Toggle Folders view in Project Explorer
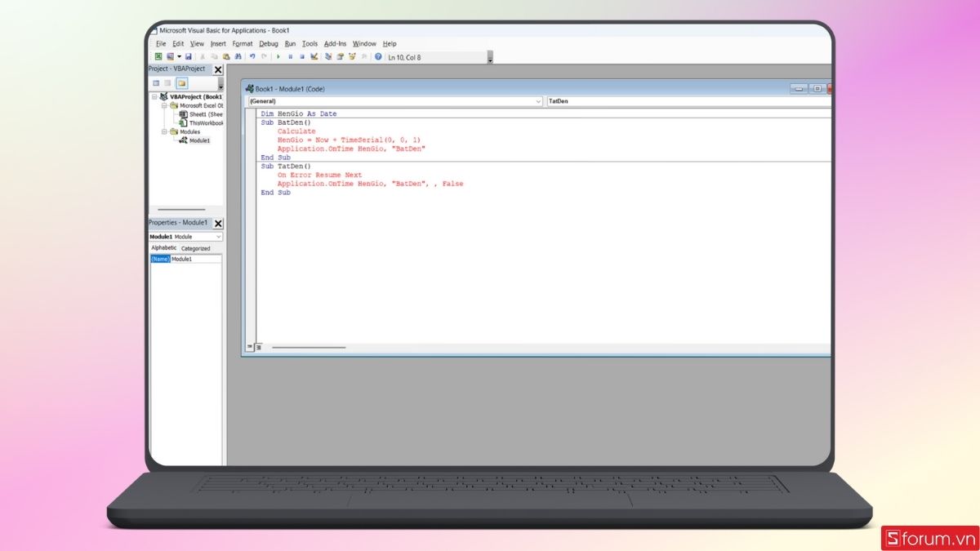Viewport: 980px width, 551px height. click(x=181, y=82)
